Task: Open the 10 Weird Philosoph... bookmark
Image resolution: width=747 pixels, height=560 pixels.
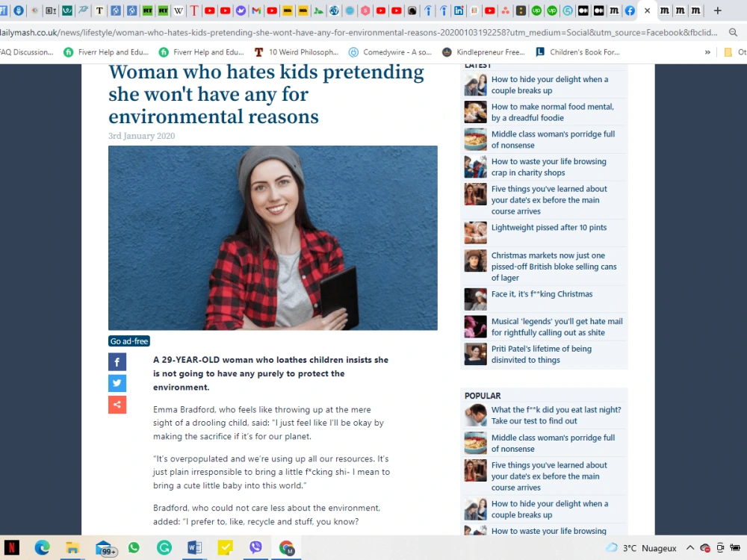Action: click(x=297, y=52)
